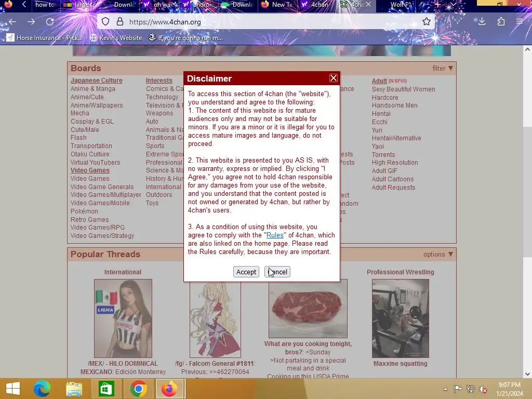This screenshot has width=532, height=399.
Task: Open the list-all-tabs dropdown arrow
Action: [453, 4]
